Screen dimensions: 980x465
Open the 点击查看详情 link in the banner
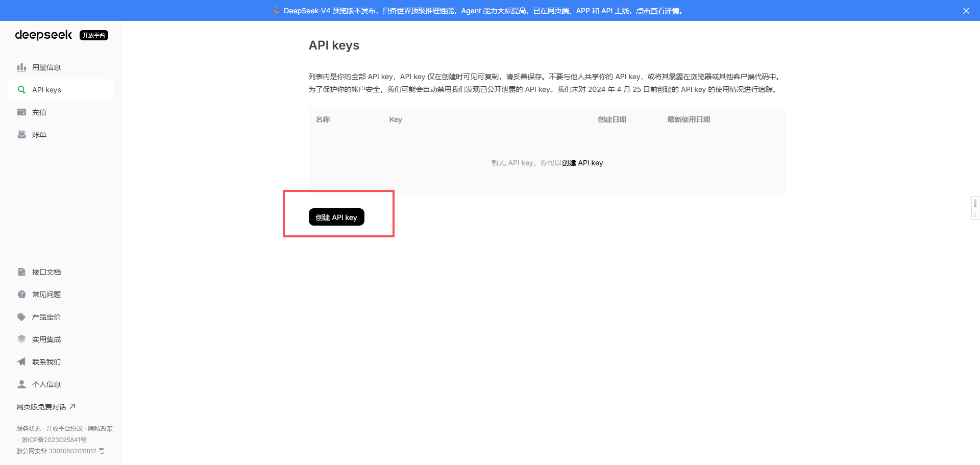[657, 11]
